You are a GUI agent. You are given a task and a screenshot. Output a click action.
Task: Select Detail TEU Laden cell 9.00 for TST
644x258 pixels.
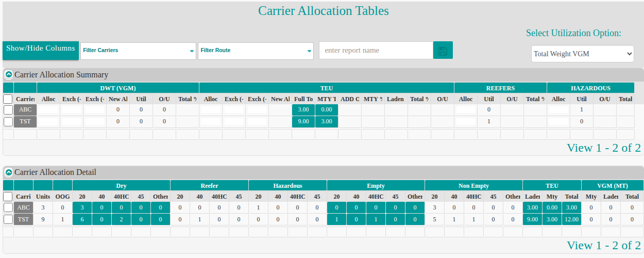[x=533, y=219]
